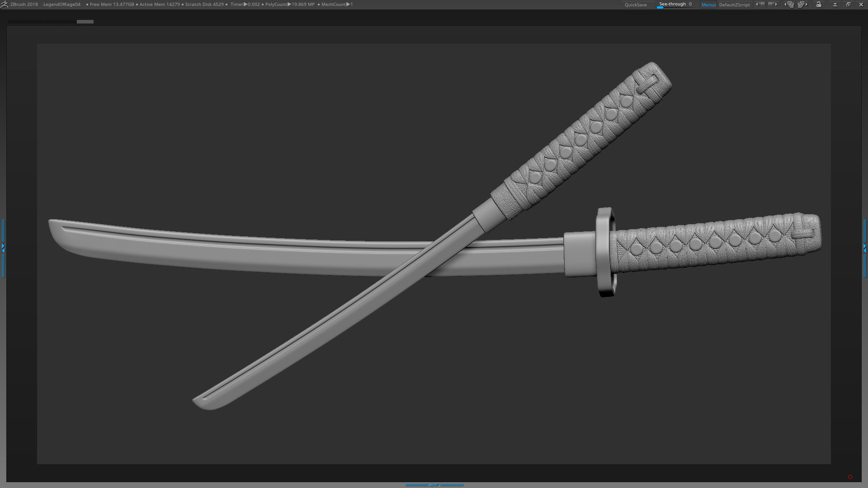Load next user interface colors
868x488 pixels.
[773, 5]
